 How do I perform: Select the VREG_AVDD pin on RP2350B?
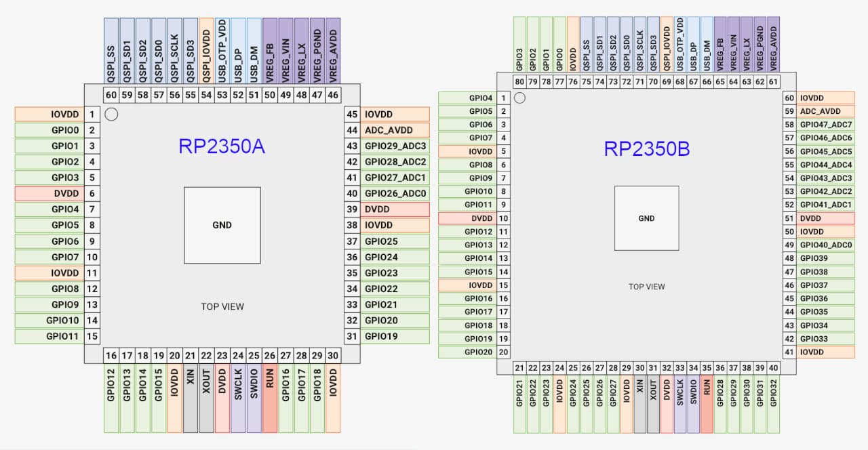coord(773,45)
